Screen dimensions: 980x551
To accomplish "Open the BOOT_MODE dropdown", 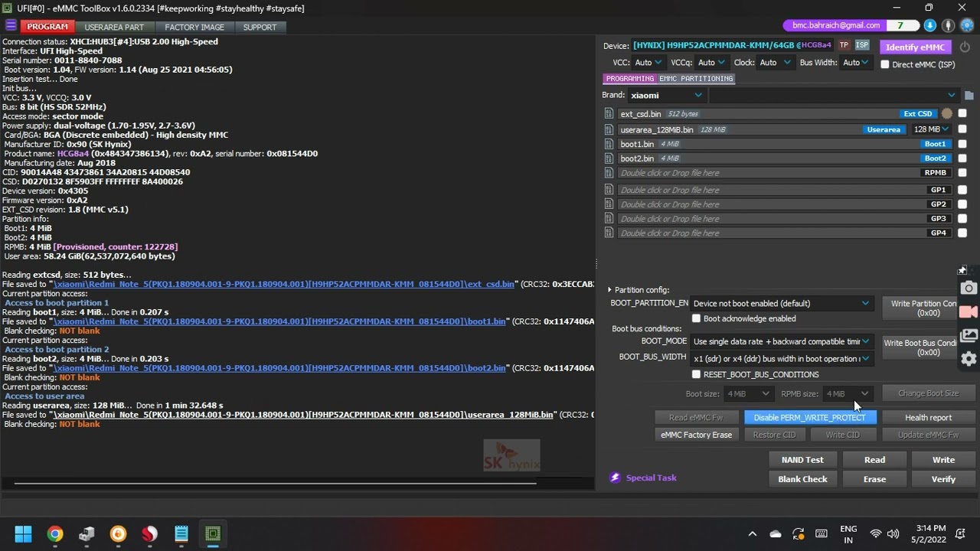I will (x=781, y=341).
